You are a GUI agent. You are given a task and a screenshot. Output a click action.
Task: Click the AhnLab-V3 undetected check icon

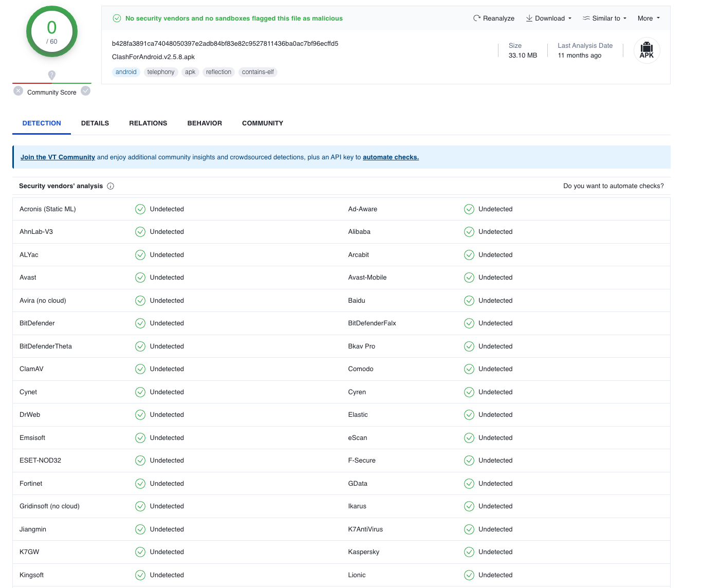point(140,232)
